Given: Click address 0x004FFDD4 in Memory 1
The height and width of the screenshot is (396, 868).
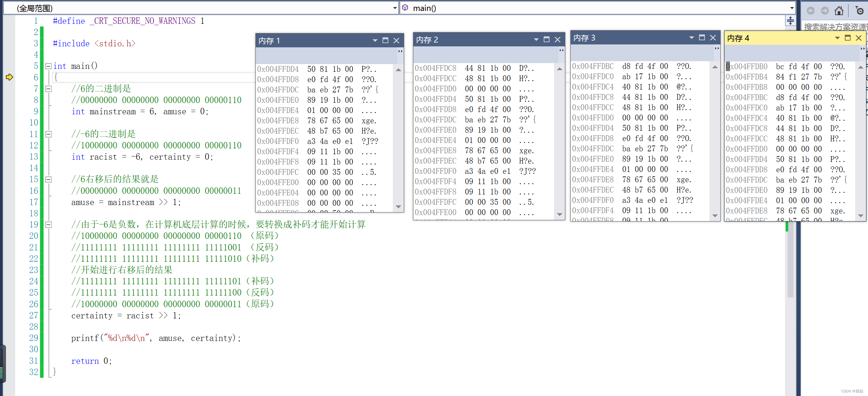Looking at the screenshot, I should click(278, 69).
